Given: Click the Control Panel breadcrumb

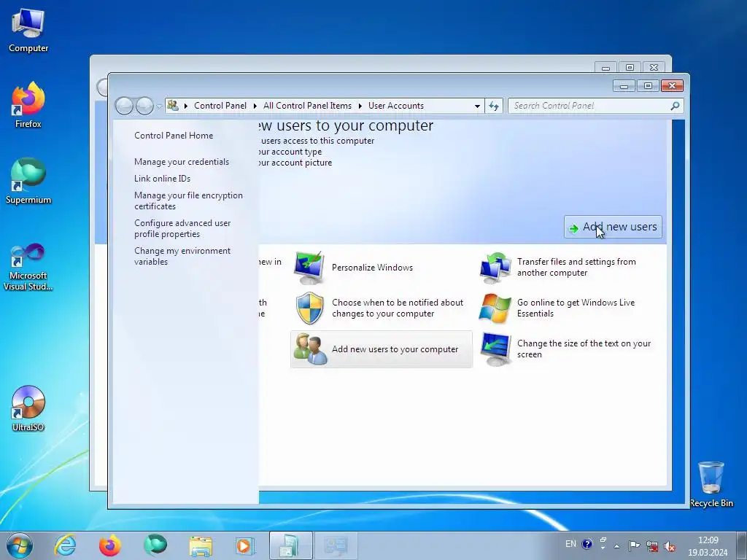Looking at the screenshot, I should [x=220, y=106].
